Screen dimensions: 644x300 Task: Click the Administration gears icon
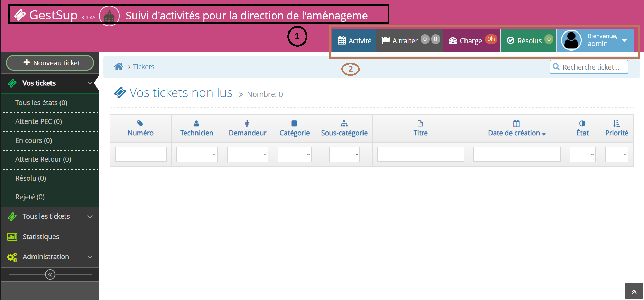pyautogui.click(x=12, y=257)
